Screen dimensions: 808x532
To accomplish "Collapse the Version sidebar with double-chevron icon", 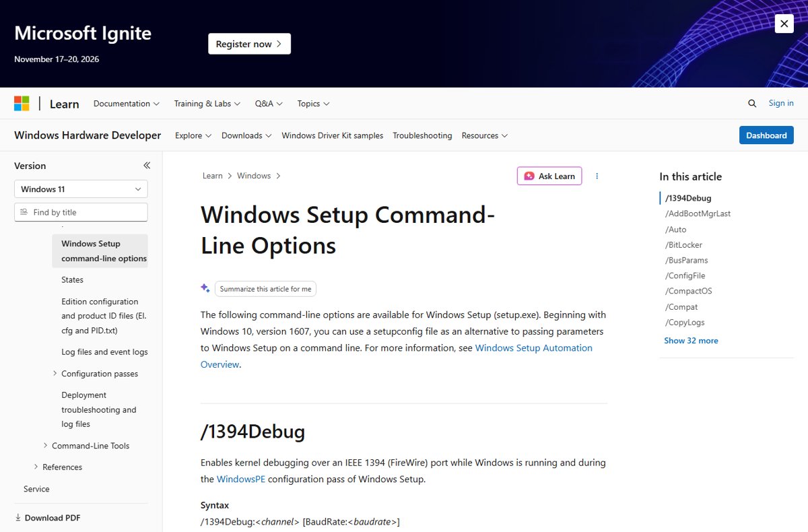I will 147,165.
